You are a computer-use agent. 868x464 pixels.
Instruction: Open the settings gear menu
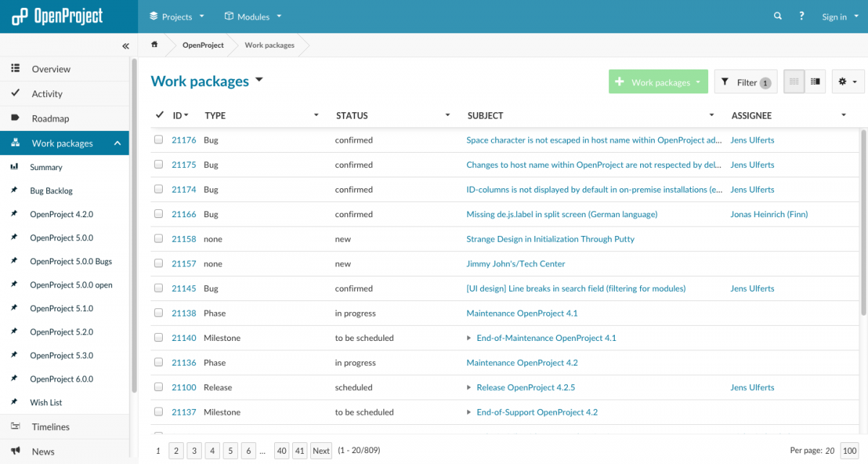coord(847,82)
